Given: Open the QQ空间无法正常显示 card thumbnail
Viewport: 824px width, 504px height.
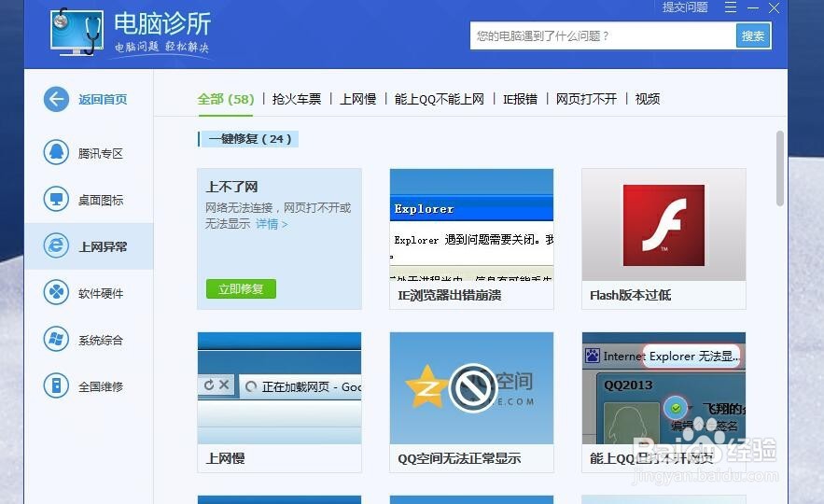Looking at the screenshot, I should click(x=471, y=388).
